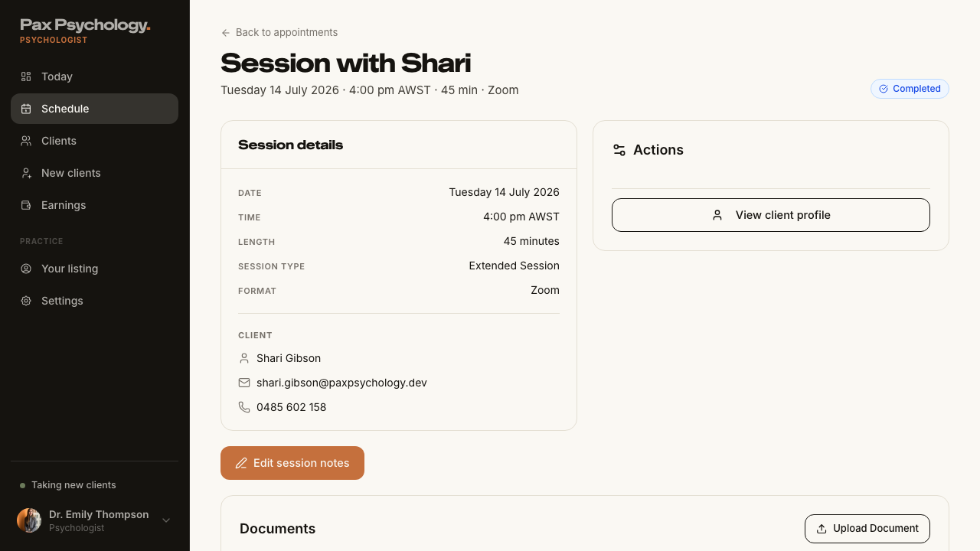Open the Clients menu item
This screenshot has height=551, width=980.
pos(94,141)
